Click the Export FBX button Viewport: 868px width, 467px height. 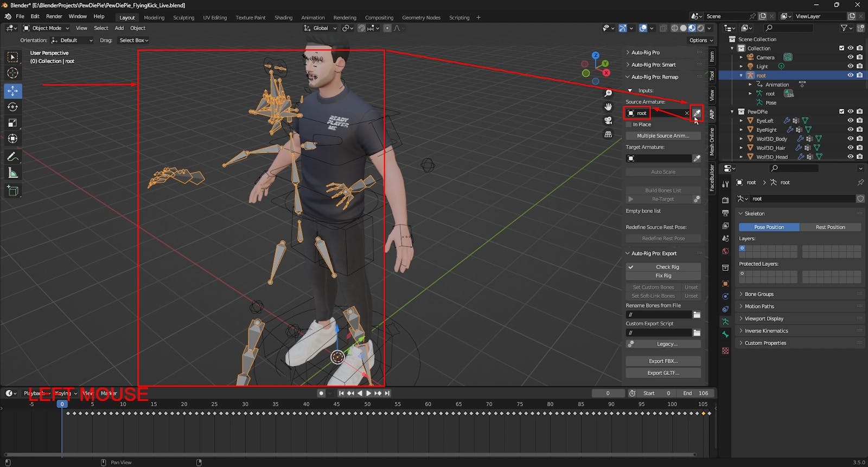tap(663, 361)
